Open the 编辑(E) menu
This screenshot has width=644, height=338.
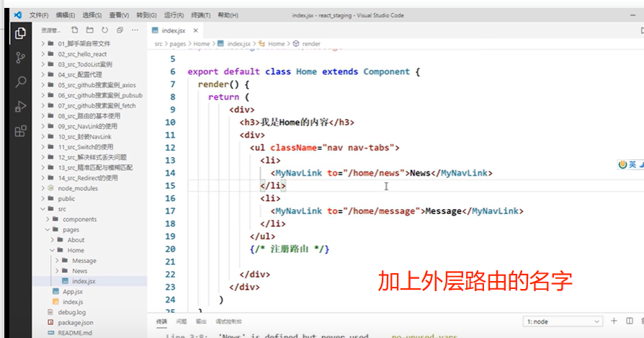tap(66, 15)
